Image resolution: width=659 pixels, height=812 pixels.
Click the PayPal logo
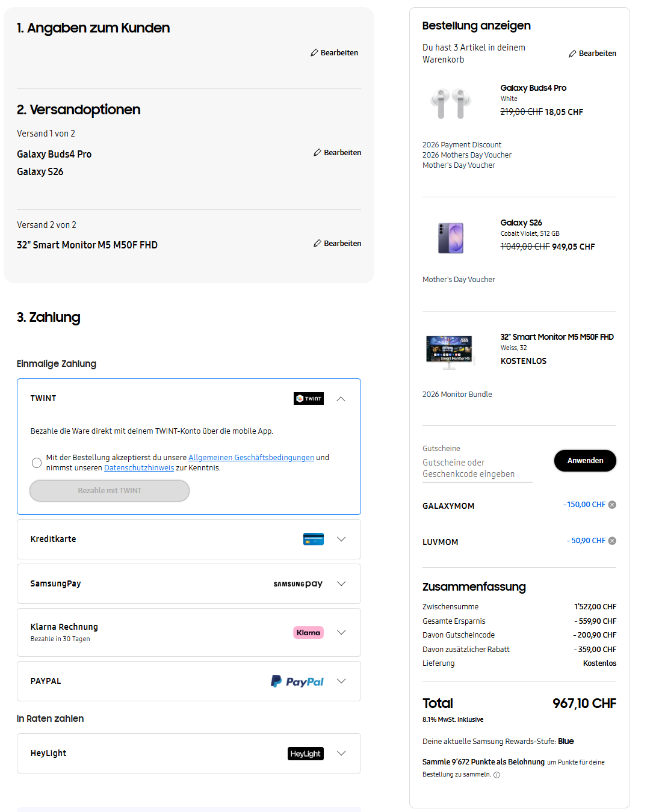tap(297, 681)
